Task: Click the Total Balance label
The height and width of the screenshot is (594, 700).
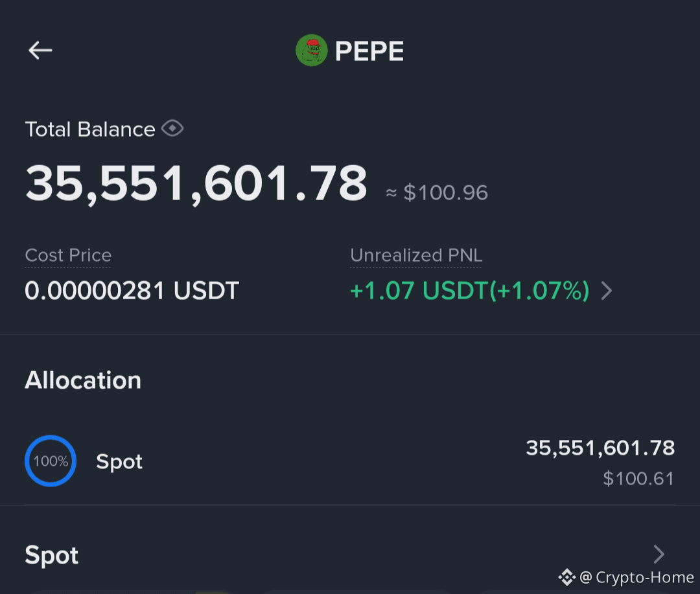Action: tap(89, 130)
